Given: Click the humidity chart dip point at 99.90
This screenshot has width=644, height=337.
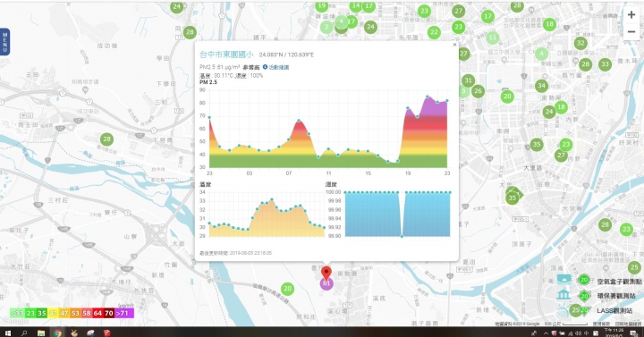Looking at the screenshot, I should click(402, 236).
